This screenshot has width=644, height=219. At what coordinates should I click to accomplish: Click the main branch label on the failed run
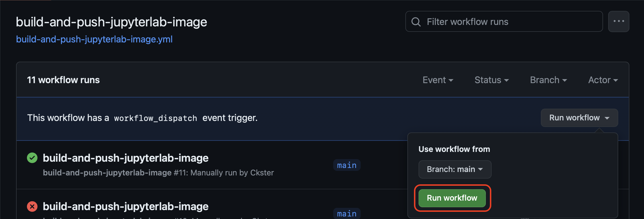point(346,213)
